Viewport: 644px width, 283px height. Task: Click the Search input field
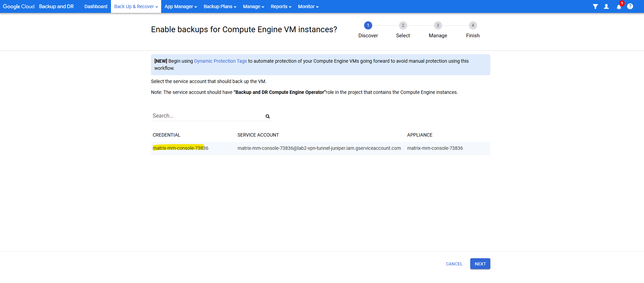[207, 116]
